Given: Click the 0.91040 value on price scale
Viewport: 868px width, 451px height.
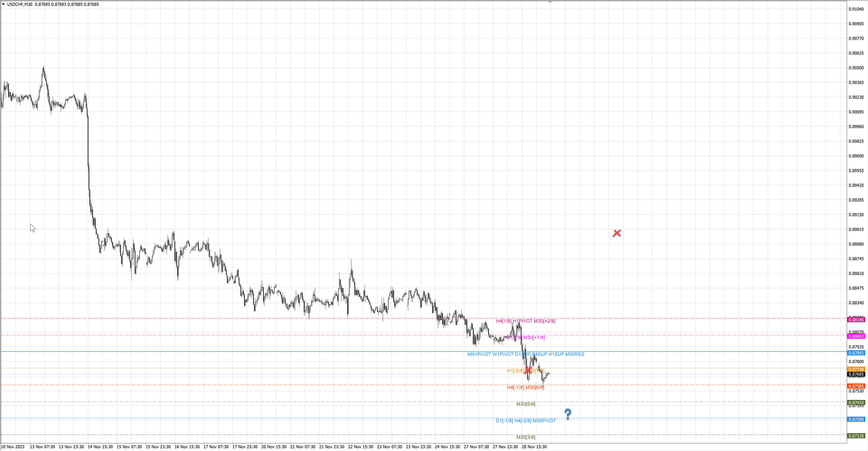Looking at the screenshot, I should pos(856,9).
